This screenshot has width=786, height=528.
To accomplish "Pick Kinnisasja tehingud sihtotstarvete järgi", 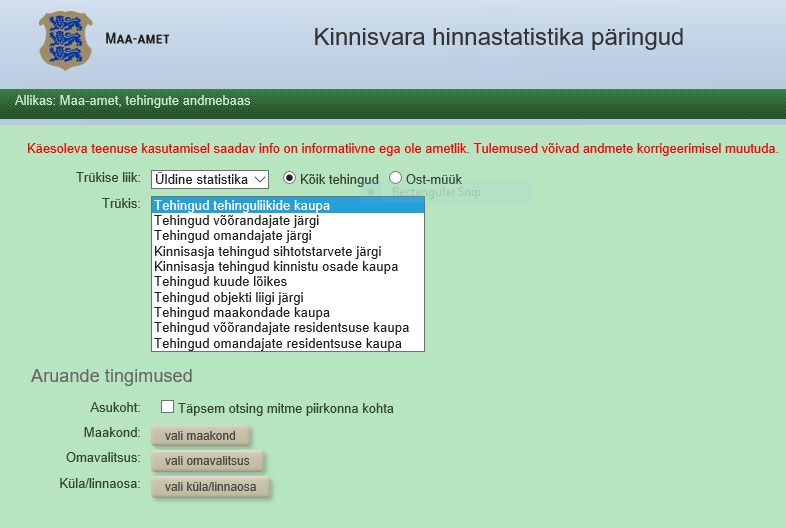I will click(x=288, y=251).
